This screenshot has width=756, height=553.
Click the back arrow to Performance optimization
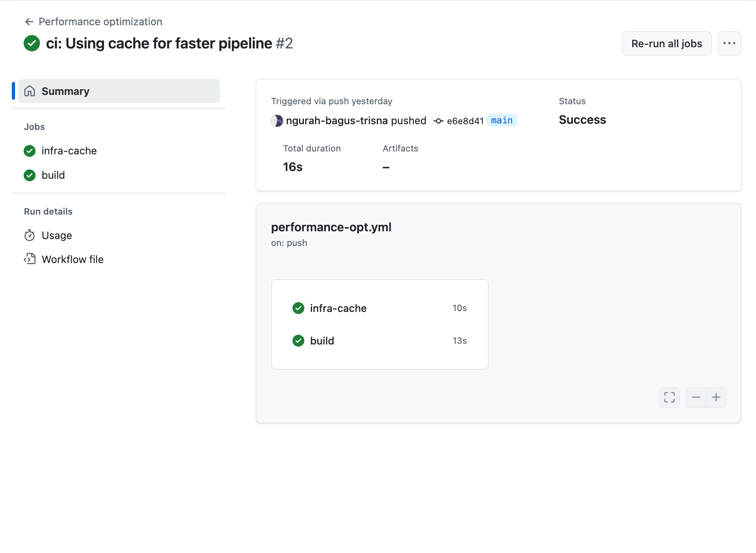tap(29, 22)
